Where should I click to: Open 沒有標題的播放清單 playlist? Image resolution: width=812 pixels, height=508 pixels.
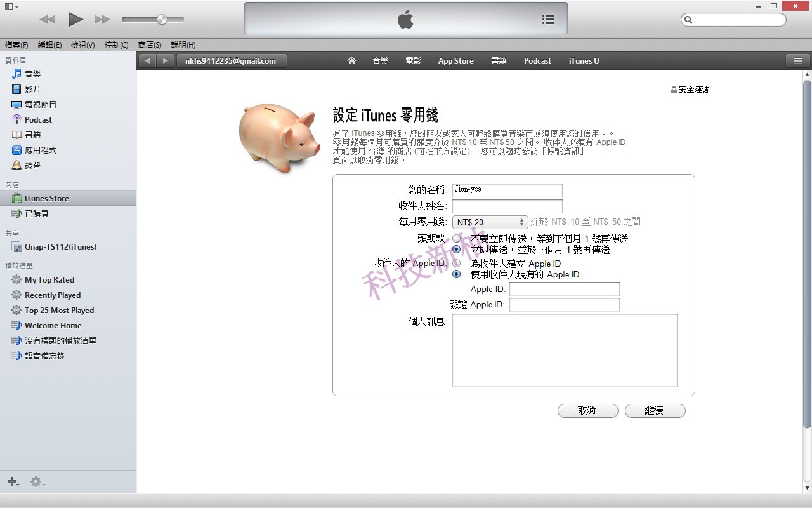point(68,340)
